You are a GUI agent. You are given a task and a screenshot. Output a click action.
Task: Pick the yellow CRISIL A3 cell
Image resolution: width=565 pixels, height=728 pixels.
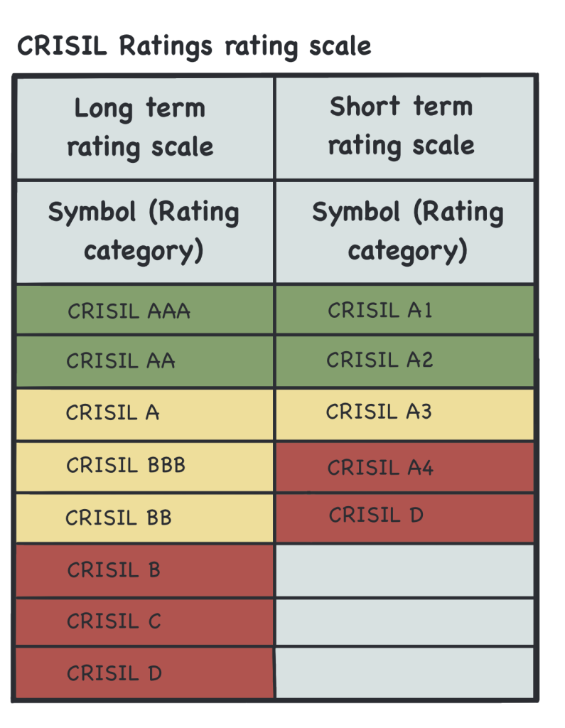pos(404,412)
